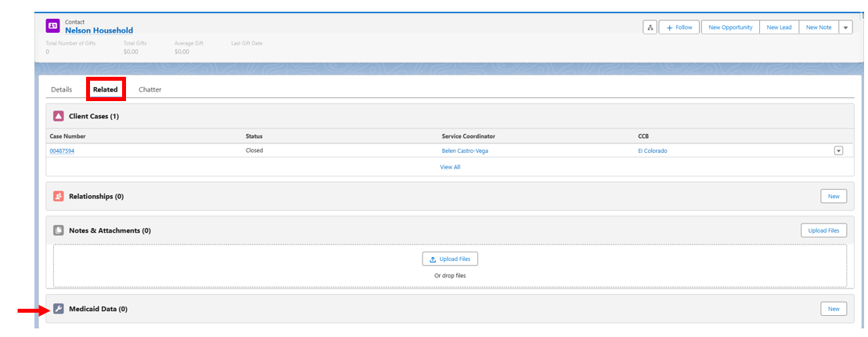Open the Chatter tab
868x337 pixels.
pyautogui.click(x=150, y=89)
